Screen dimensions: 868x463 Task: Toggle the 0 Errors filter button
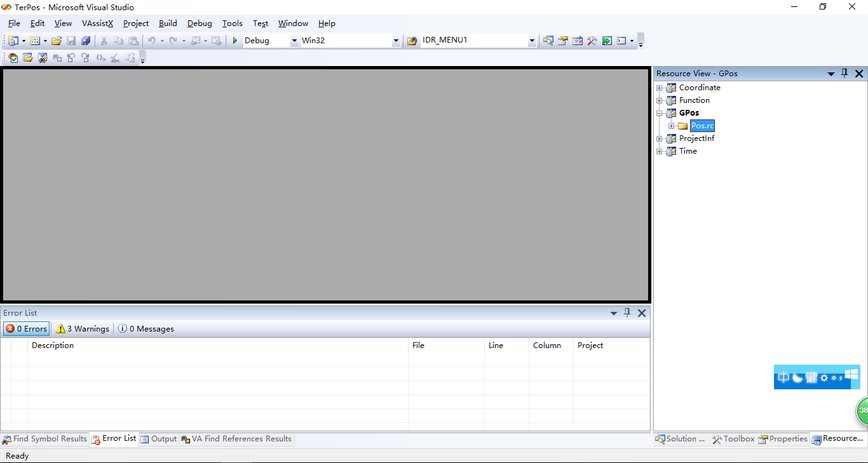coord(27,329)
